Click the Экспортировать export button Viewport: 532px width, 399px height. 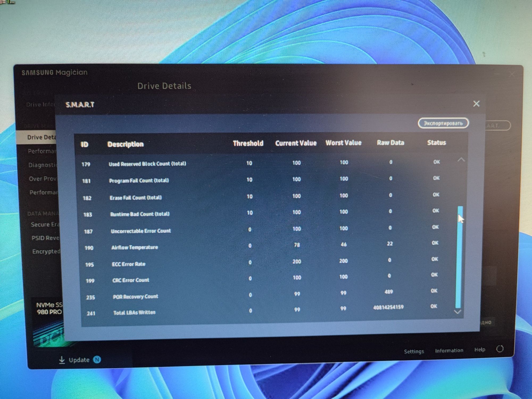pos(443,123)
